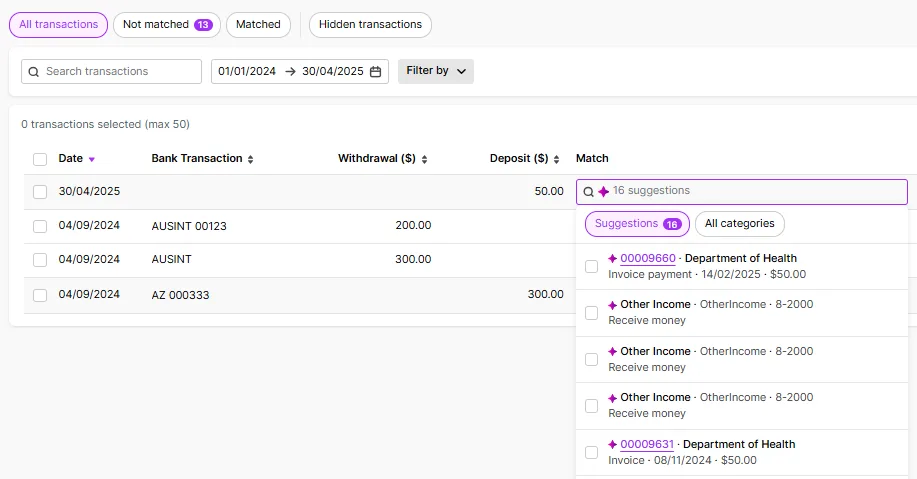
Task: Click the AZ 000333 transaction text
Action: pyautogui.click(x=180, y=295)
